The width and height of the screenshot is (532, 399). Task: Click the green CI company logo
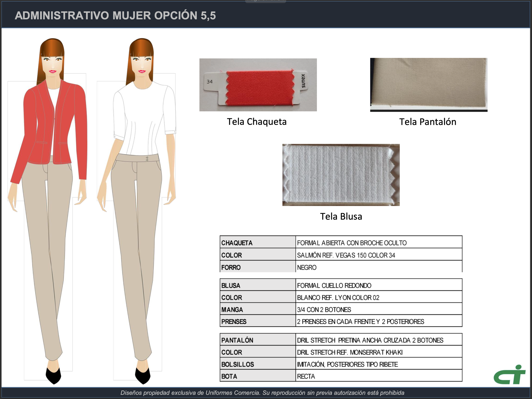(509, 375)
